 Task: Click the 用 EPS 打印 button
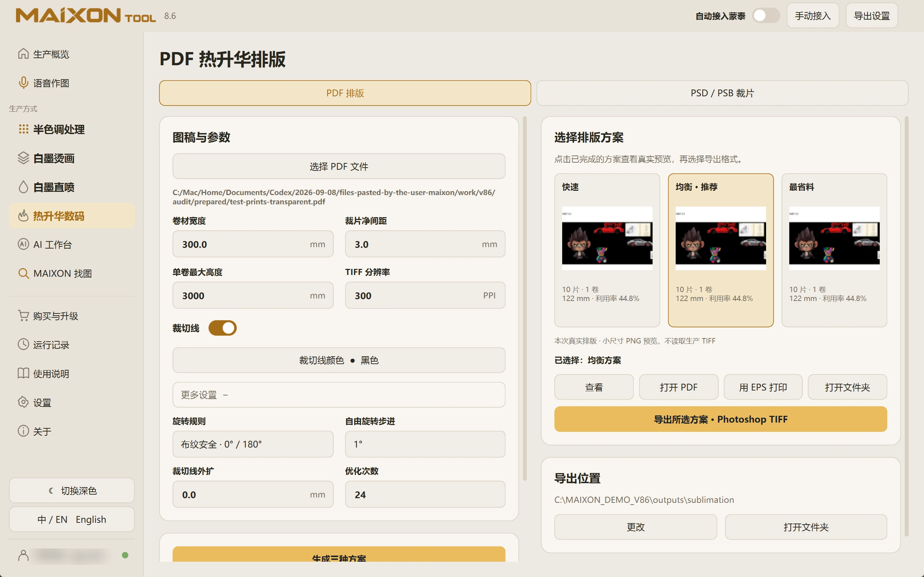click(763, 387)
